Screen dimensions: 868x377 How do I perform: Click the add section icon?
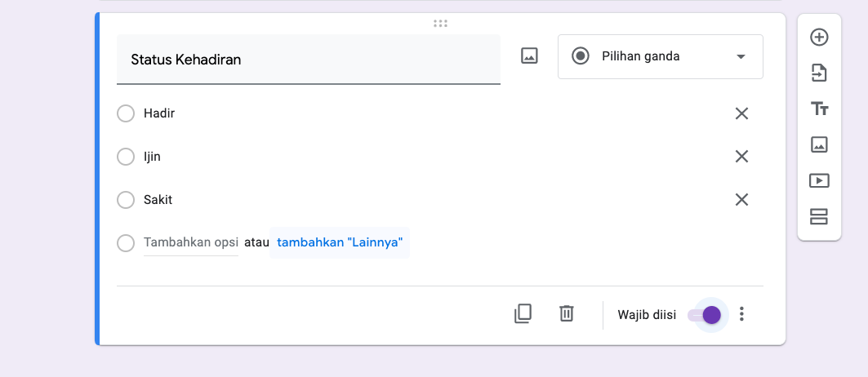click(819, 216)
